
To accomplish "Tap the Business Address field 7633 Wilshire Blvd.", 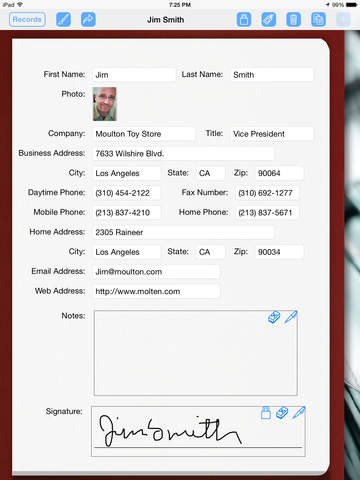I will click(183, 153).
